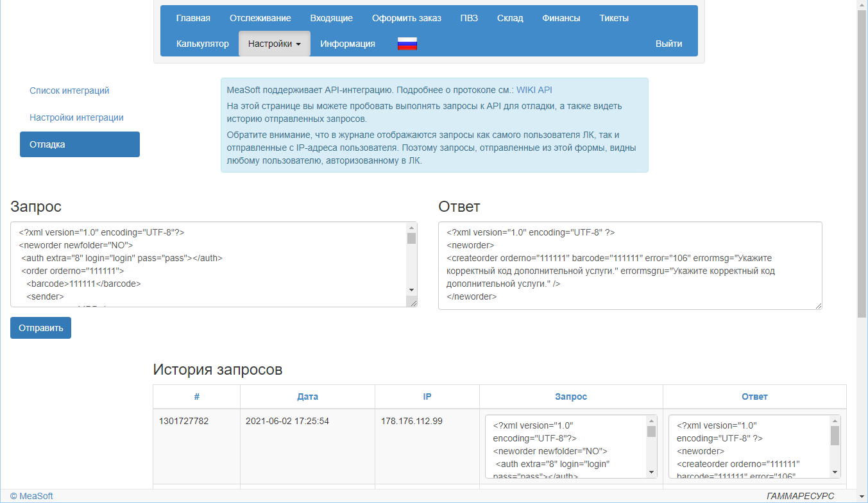Open the Финансы section
868x503 pixels.
tap(561, 18)
